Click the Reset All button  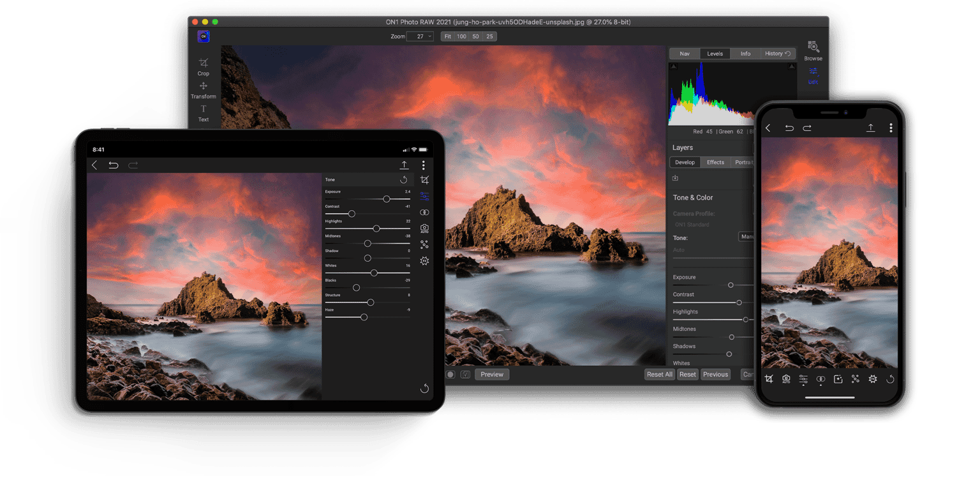660,374
